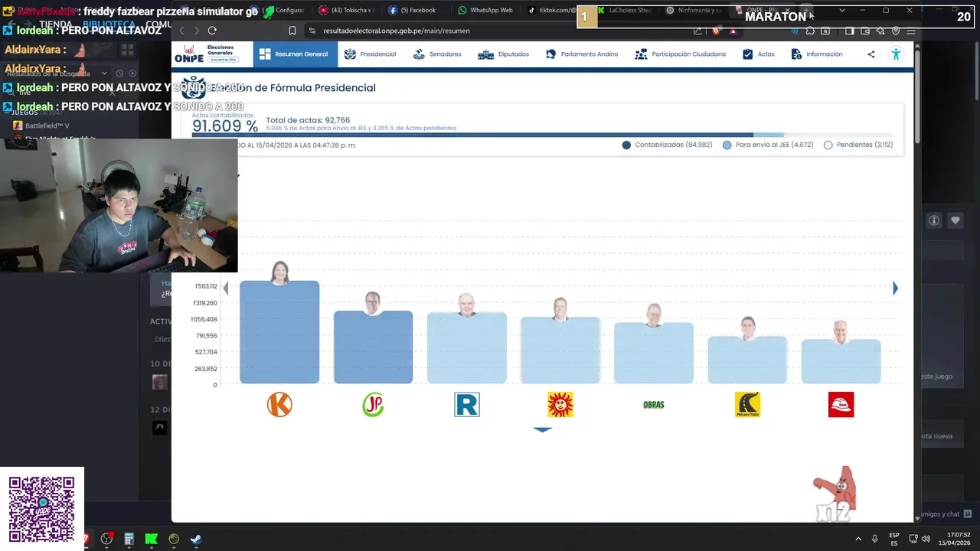Open the Presidencial section
The width and height of the screenshot is (980, 551).
370,54
